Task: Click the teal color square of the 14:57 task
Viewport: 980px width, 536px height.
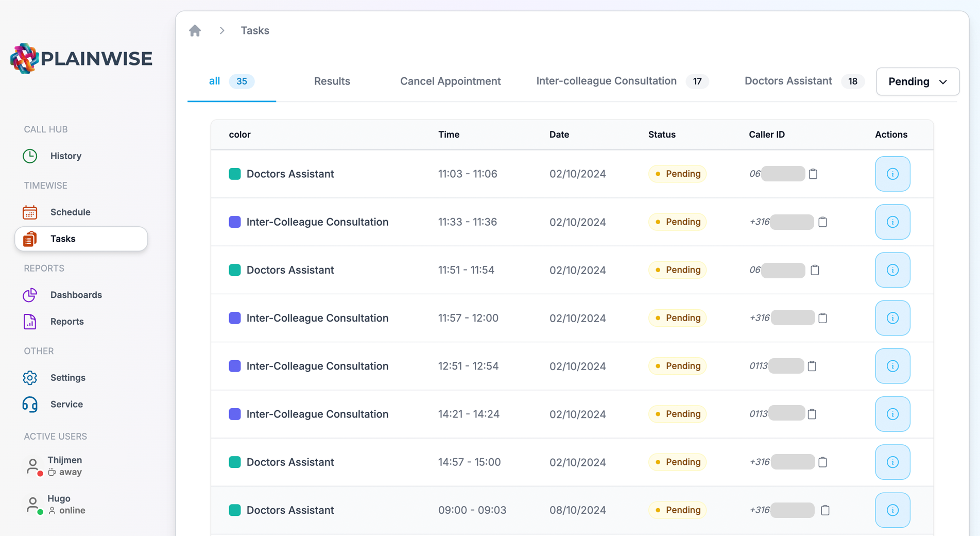Action: [x=235, y=462]
